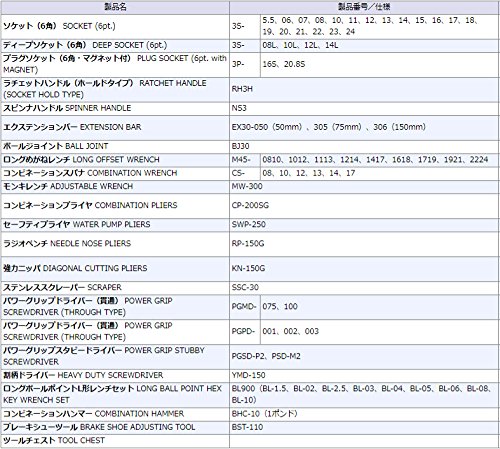
Task: Select the PLUG SOCKET with MAGNET cell
Action: click(x=115, y=64)
